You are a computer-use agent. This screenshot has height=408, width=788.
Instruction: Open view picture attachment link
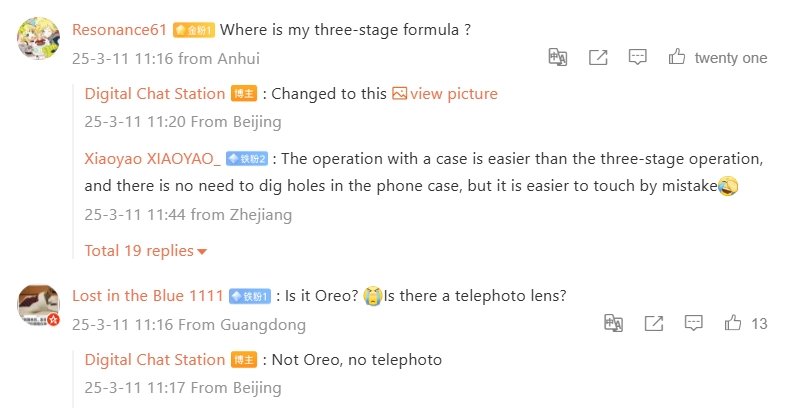point(453,93)
